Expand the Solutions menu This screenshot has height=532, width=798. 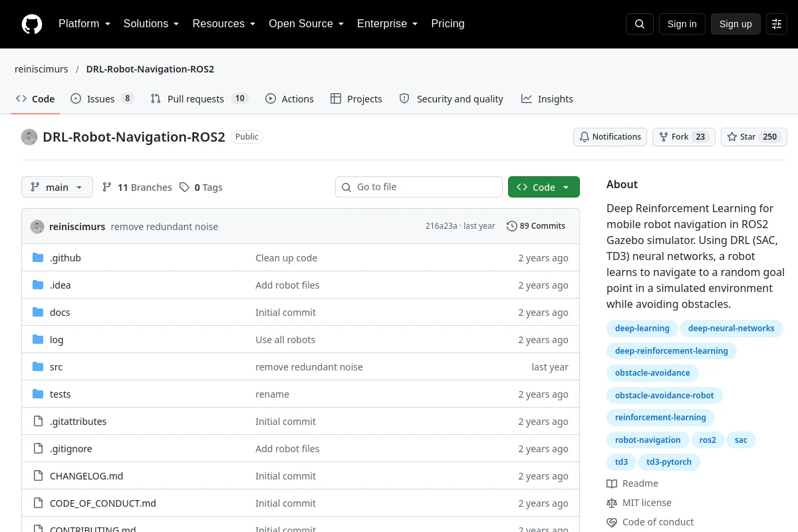[x=152, y=24]
